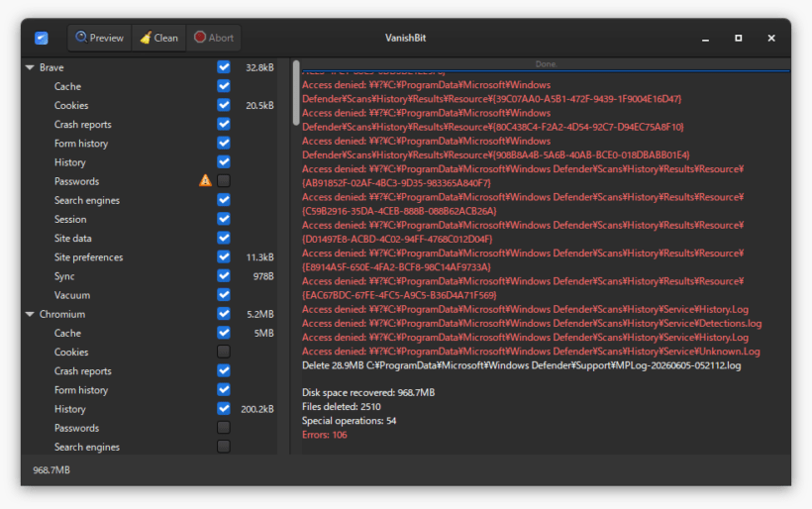This screenshot has width=812, height=509.
Task: Collapse the Brave tree group
Action: tap(30, 67)
